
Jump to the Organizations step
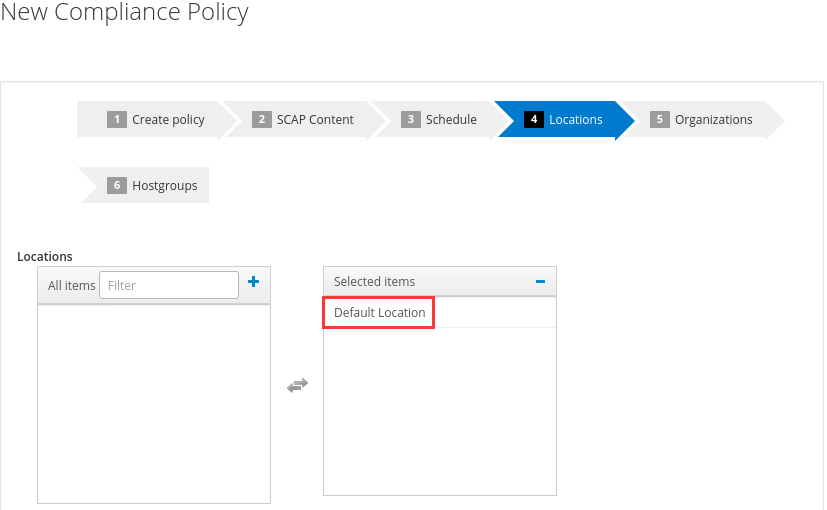714,120
